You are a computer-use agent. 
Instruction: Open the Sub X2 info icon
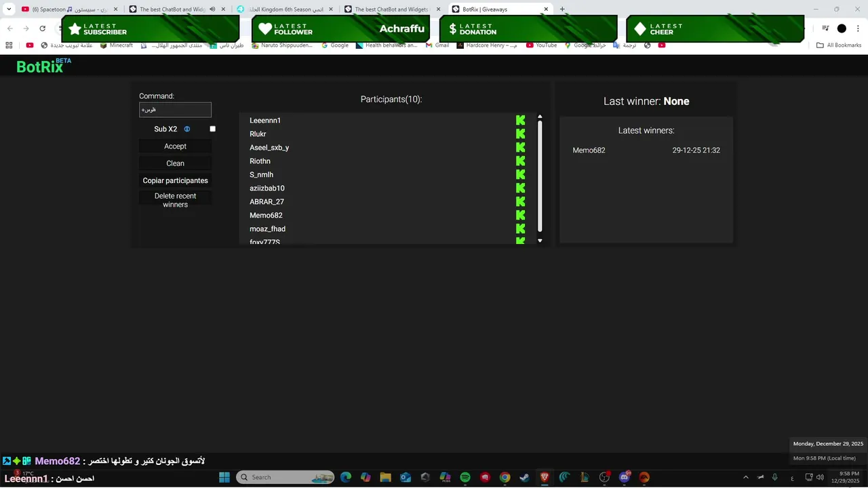pyautogui.click(x=187, y=129)
